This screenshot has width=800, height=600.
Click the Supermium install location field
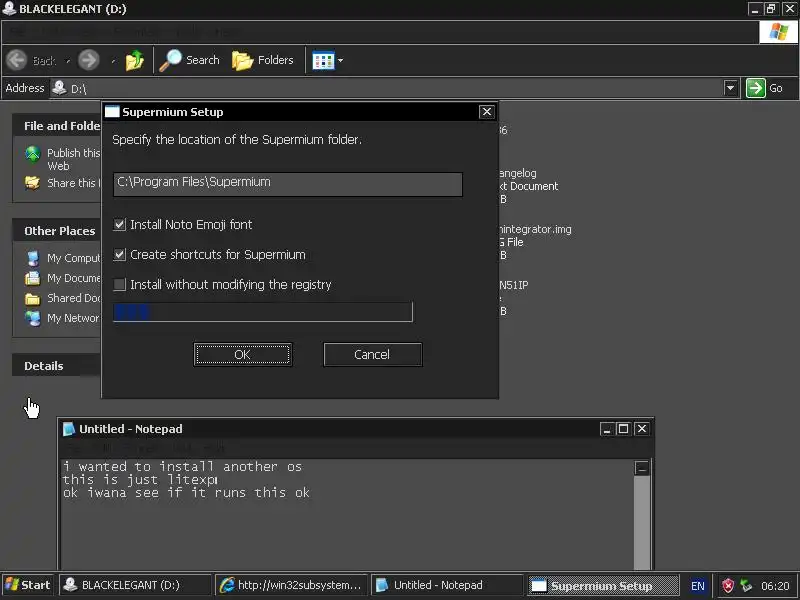coord(288,184)
